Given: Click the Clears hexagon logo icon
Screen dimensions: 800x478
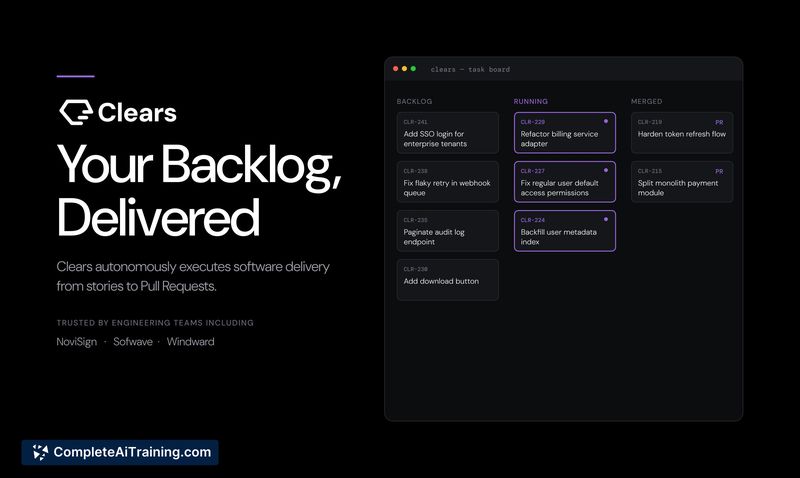Looking at the screenshot, I should 76,112.
